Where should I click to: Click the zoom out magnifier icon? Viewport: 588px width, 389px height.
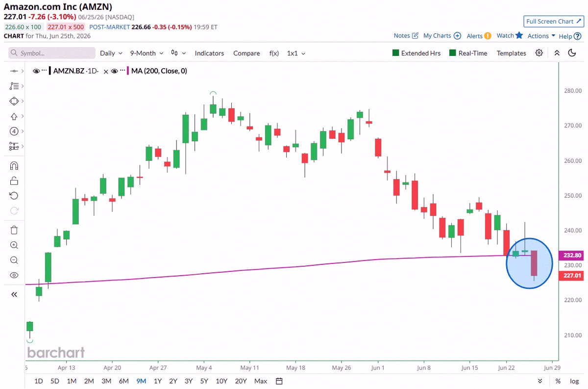[14, 260]
